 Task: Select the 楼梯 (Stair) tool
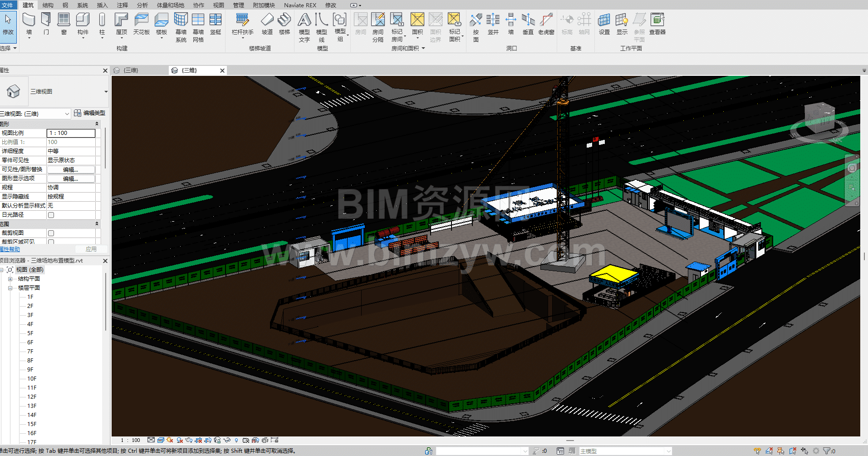pyautogui.click(x=284, y=25)
